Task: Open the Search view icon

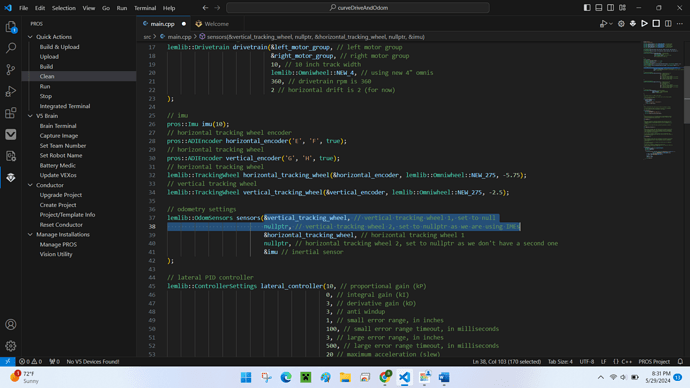Action: point(11,48)
